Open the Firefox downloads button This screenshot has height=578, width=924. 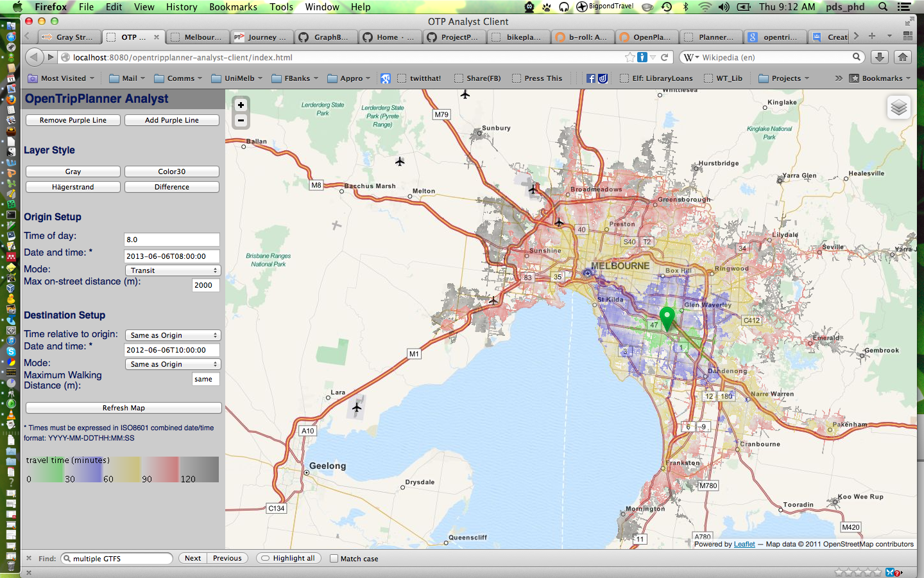pyautogui.click(x=880, y=57)
